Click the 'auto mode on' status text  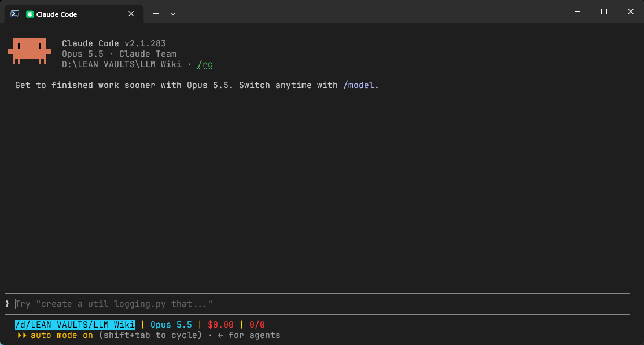pos(62,336)
